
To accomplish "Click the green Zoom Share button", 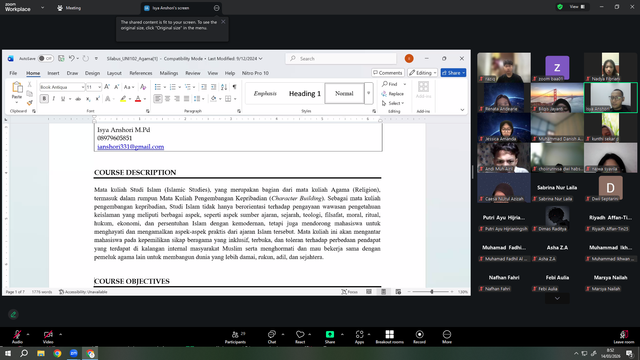I will coord(330,337).
